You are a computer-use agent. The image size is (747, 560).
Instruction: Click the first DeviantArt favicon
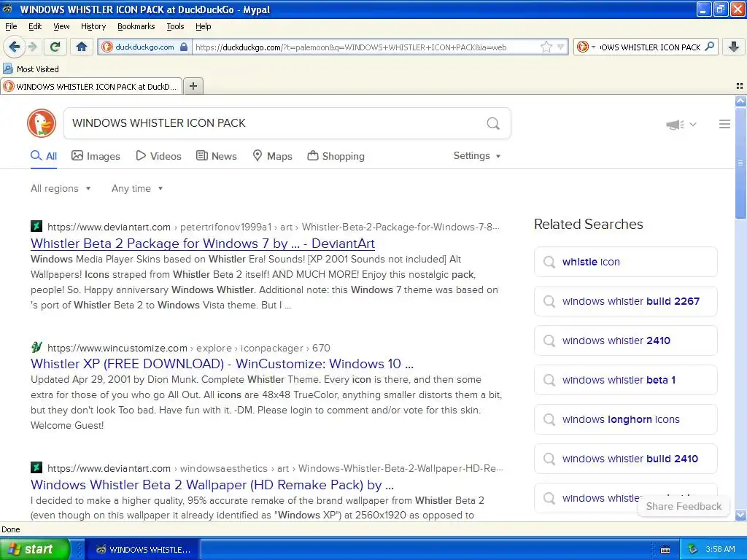click(x=36, y=226)
